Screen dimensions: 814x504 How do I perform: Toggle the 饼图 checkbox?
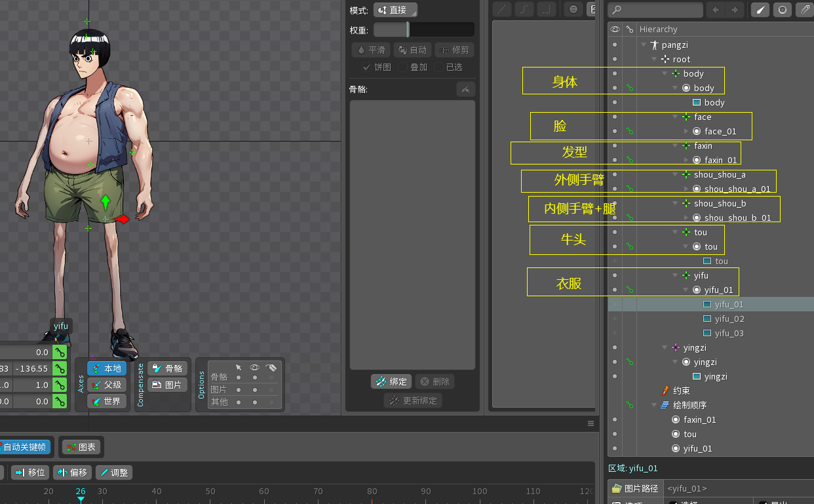coord(367,67)
